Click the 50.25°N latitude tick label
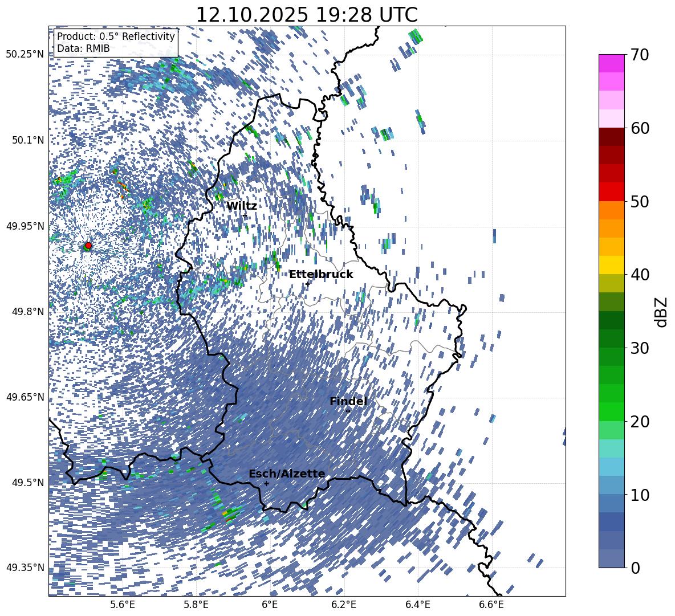675x616 pixels. click(25, 54)
